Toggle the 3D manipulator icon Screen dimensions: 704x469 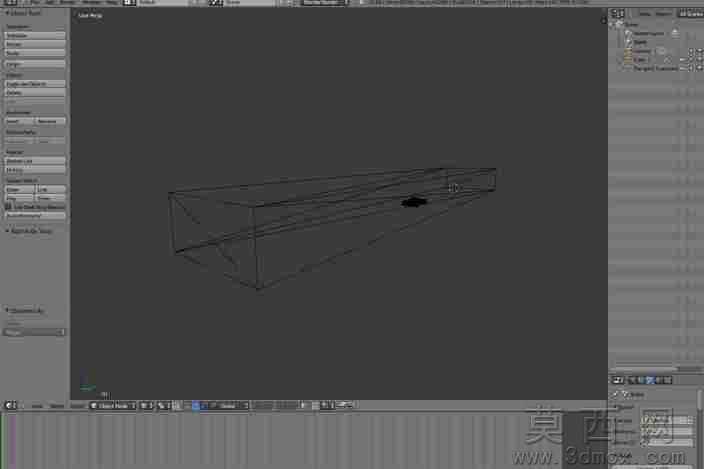pyautogui.click(x=196, y=406)
